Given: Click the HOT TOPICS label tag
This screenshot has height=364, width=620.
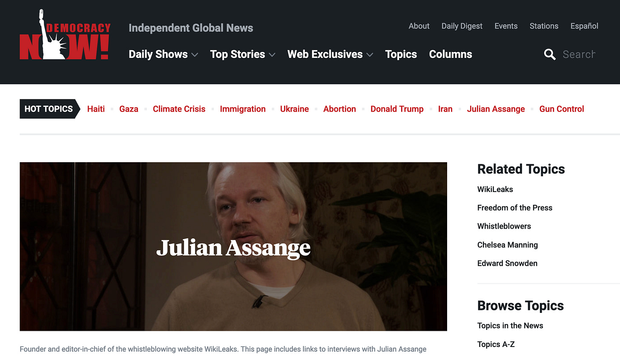Looking at the screenshot, I should [x=49, y=109].
